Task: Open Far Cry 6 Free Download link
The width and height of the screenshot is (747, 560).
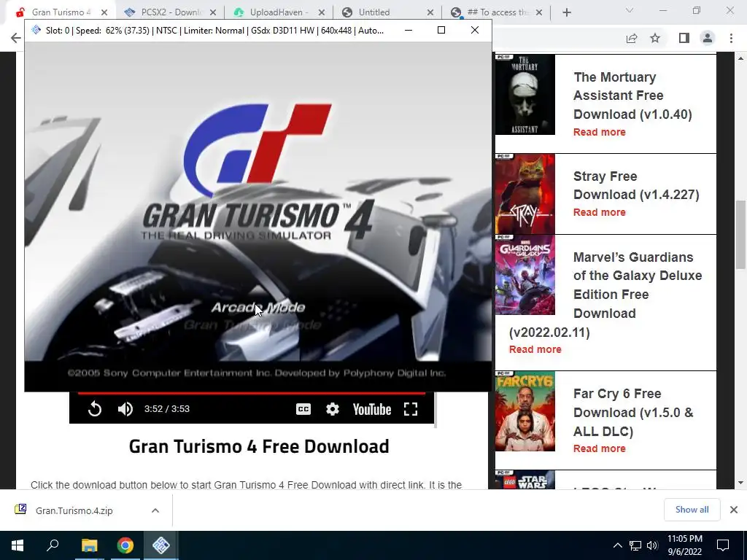Action: 633,413
